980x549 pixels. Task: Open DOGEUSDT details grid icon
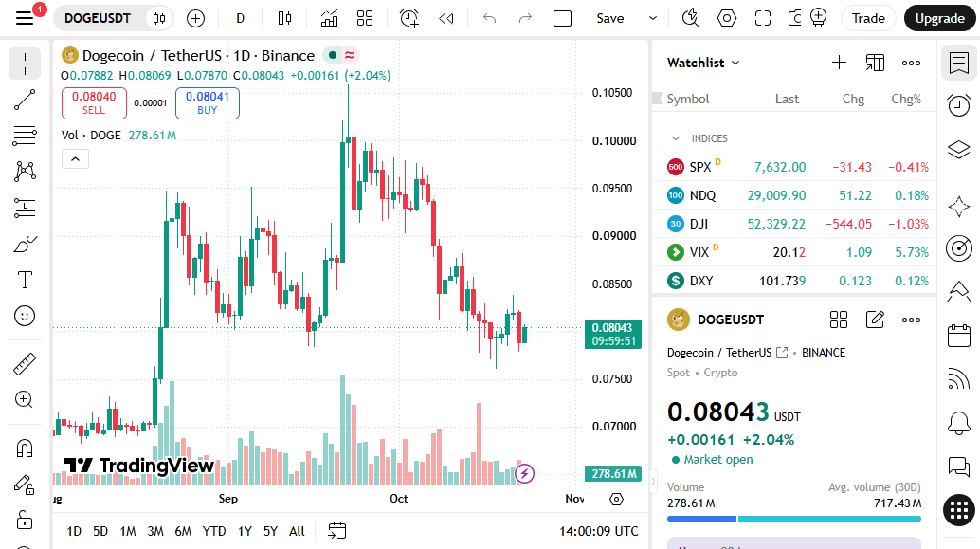click(839, 320)
